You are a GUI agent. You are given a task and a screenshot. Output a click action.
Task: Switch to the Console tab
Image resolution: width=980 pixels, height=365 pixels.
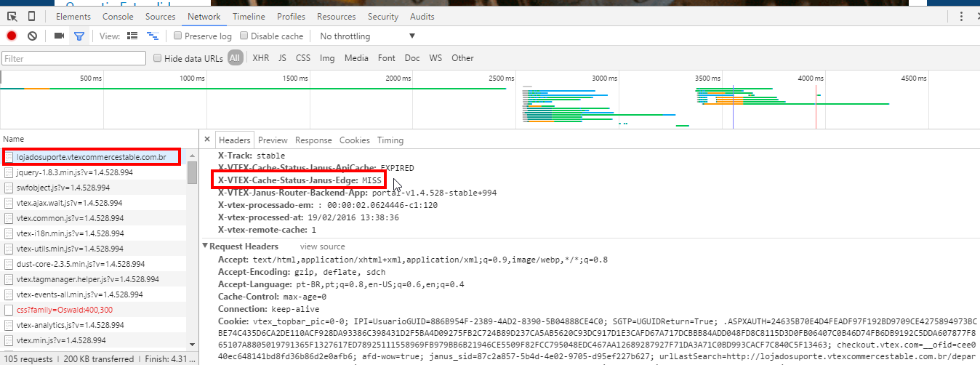tap(118, 17)
